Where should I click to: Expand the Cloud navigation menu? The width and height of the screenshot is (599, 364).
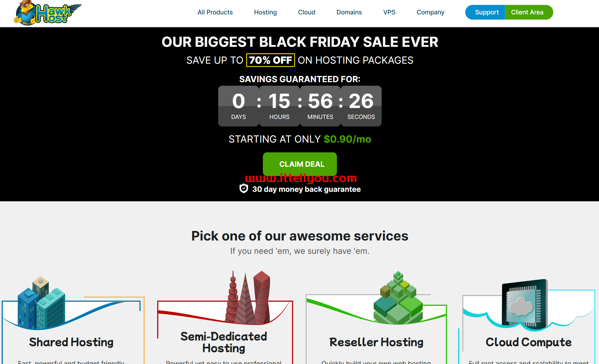[306, 12]
